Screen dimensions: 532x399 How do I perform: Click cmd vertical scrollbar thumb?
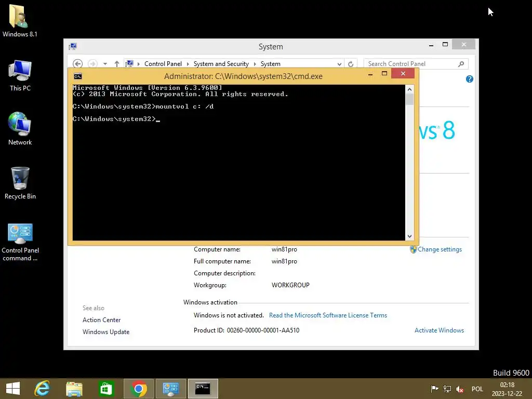tap(409, 99)
